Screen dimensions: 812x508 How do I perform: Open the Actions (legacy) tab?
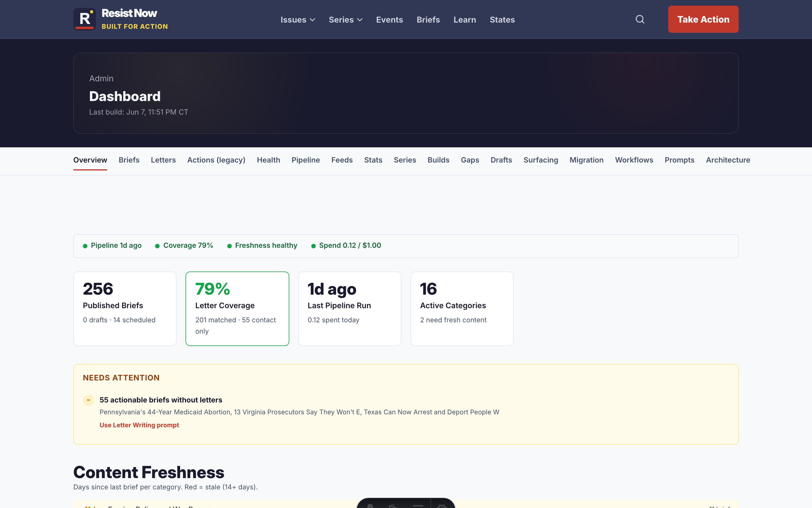216,160
